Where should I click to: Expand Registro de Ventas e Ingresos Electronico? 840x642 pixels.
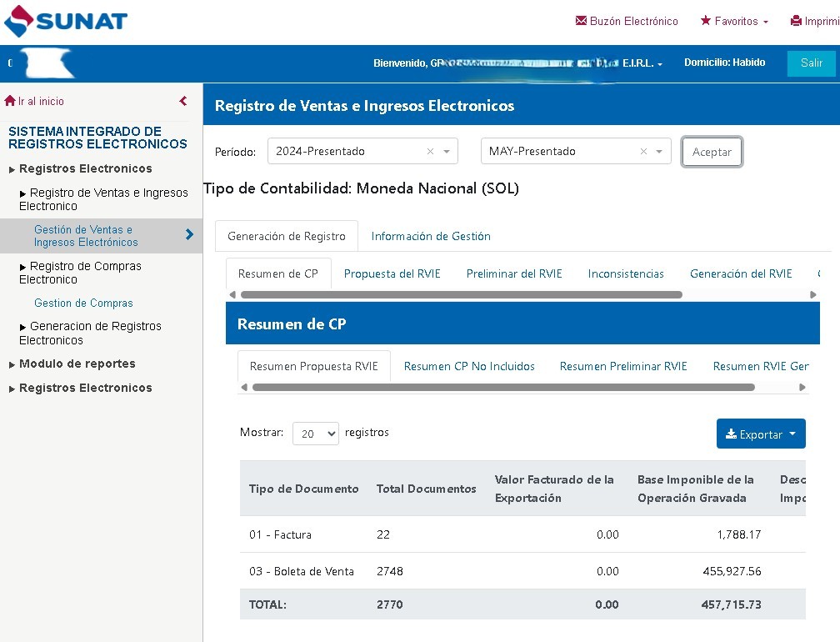point(103,198)
